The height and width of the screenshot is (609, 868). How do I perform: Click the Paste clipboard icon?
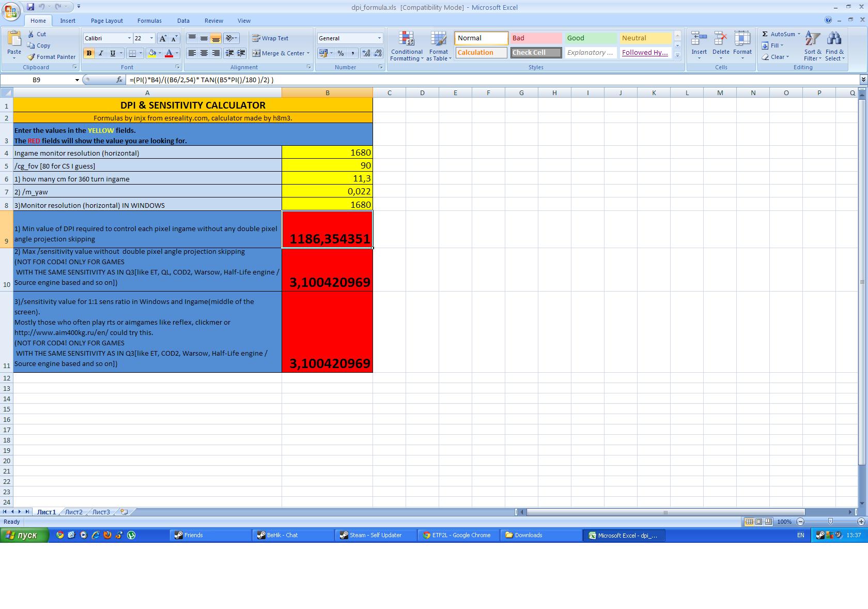14,39
